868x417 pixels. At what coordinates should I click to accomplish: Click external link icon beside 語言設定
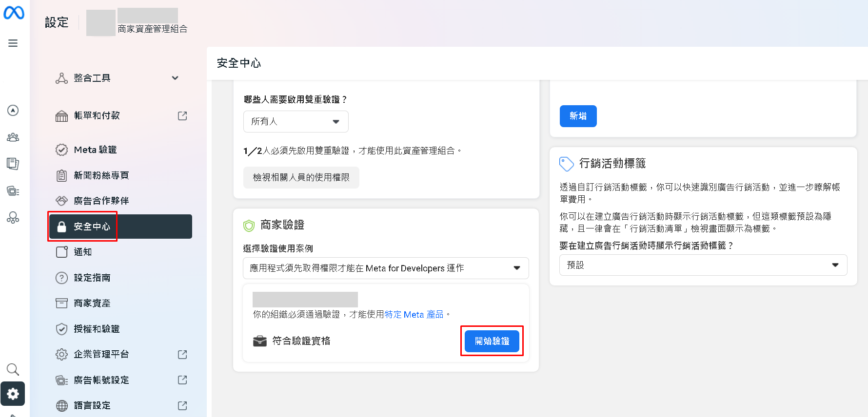[182, 406]
